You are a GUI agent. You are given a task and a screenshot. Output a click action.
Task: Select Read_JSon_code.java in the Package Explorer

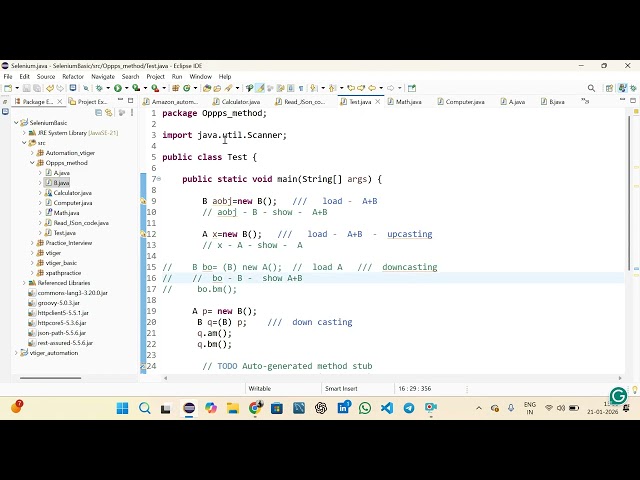80,223
